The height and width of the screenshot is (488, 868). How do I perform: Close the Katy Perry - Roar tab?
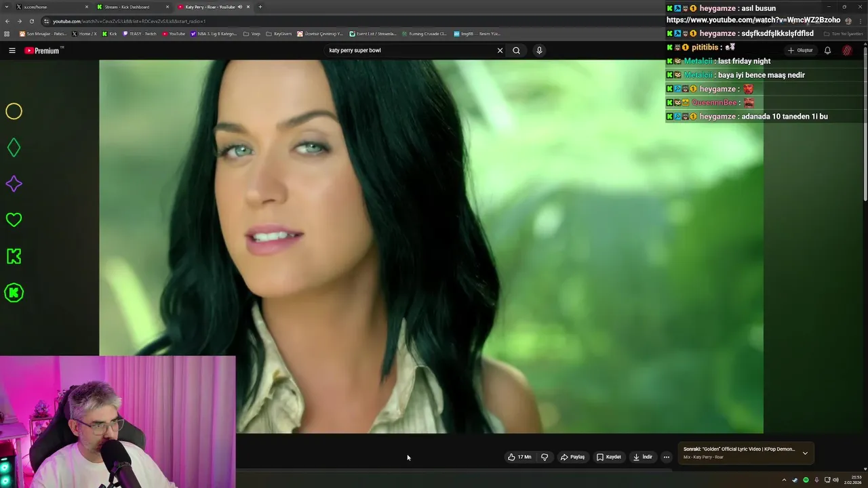[248, 7]
